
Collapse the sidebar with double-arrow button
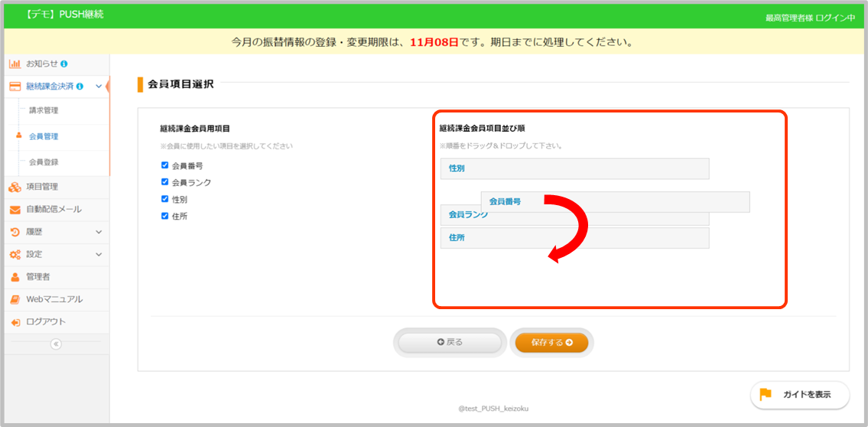click(x=55, y=344)
